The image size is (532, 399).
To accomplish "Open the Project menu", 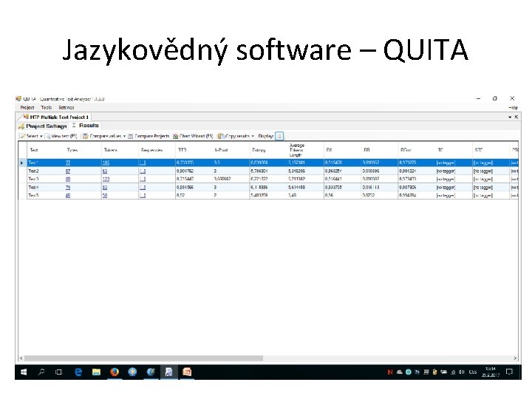I will 27,108.
